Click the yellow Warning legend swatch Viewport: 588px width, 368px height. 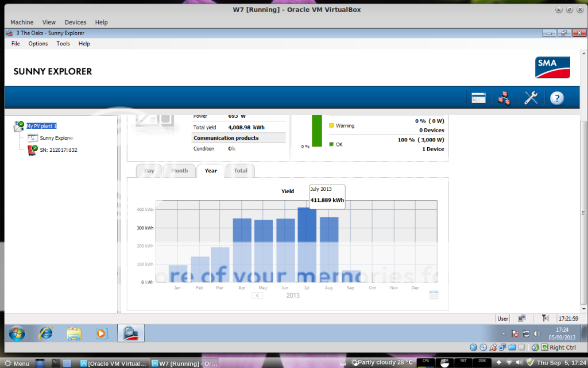(x=331, y=125)
